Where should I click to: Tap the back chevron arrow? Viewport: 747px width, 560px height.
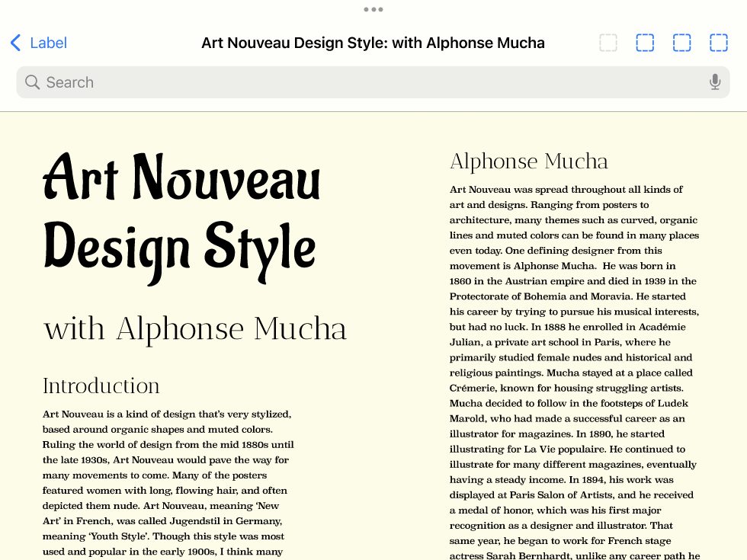pos(15,43)
